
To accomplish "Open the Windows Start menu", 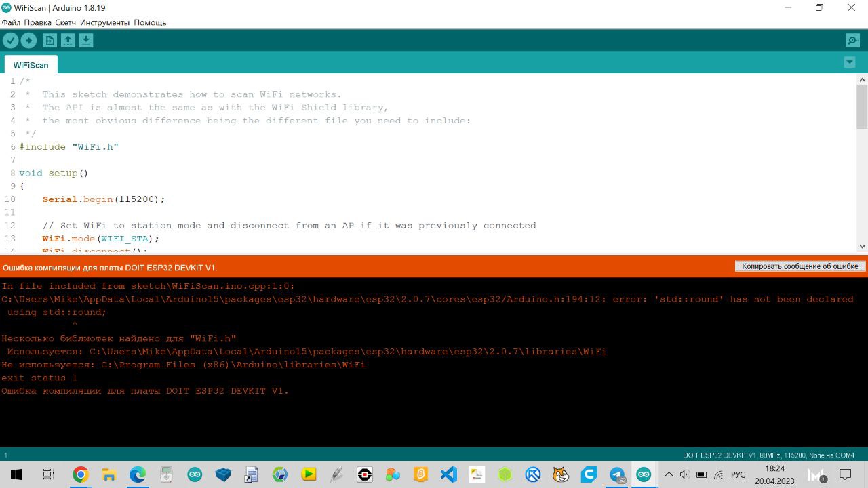I will [x=16, y=474].
